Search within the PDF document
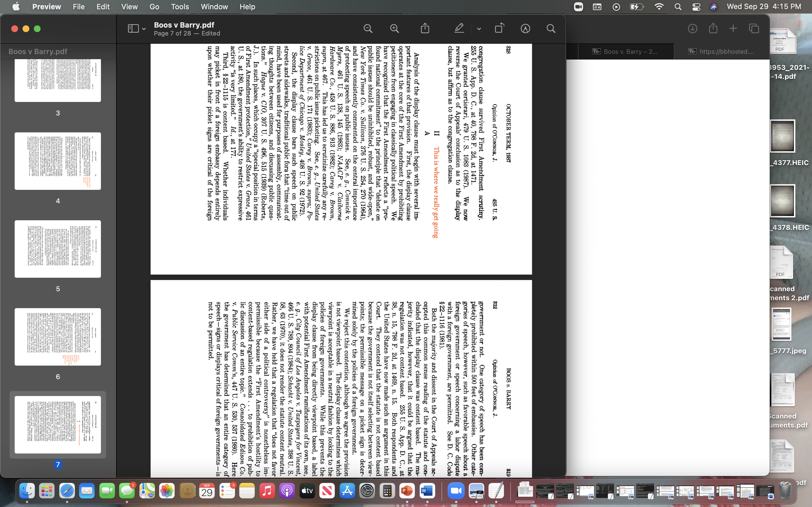This screenshot has height=507, width=812. coord(551,28)
